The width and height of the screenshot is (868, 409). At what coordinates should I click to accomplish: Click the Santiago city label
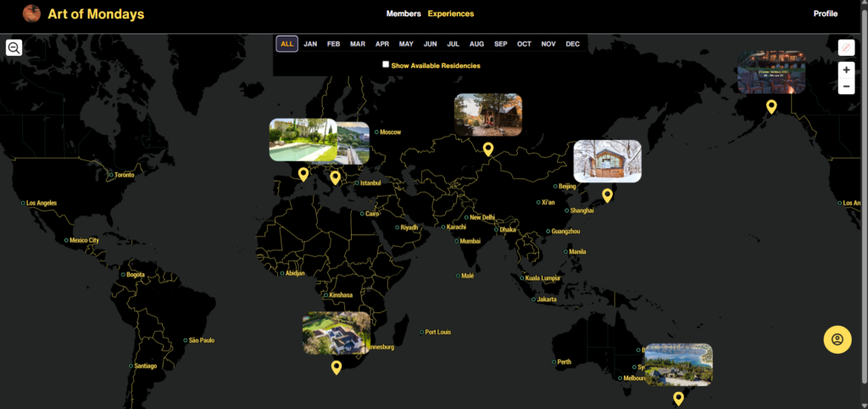pos(146,366)
